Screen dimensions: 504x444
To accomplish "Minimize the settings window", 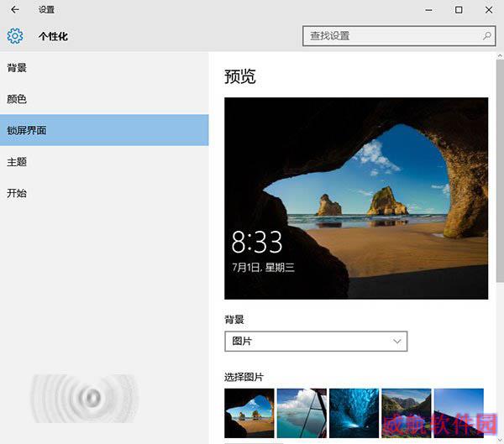I will pos(428,10).
